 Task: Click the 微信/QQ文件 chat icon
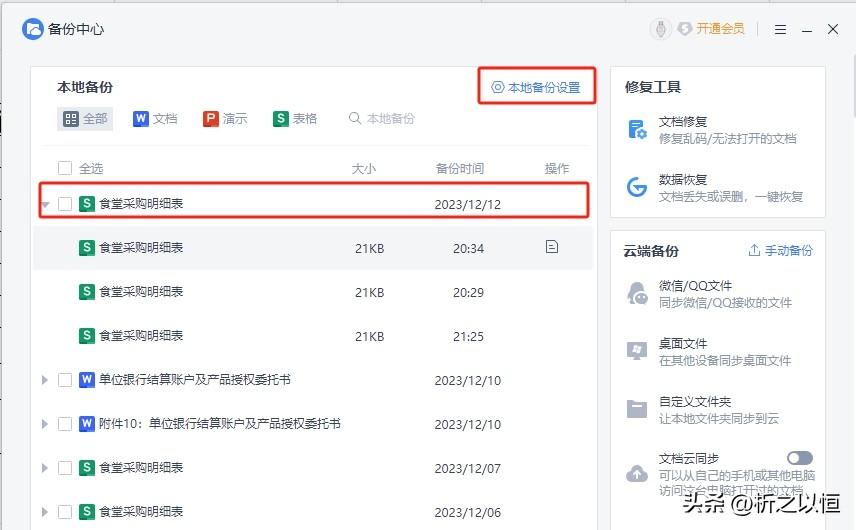(x=637, y=294)
